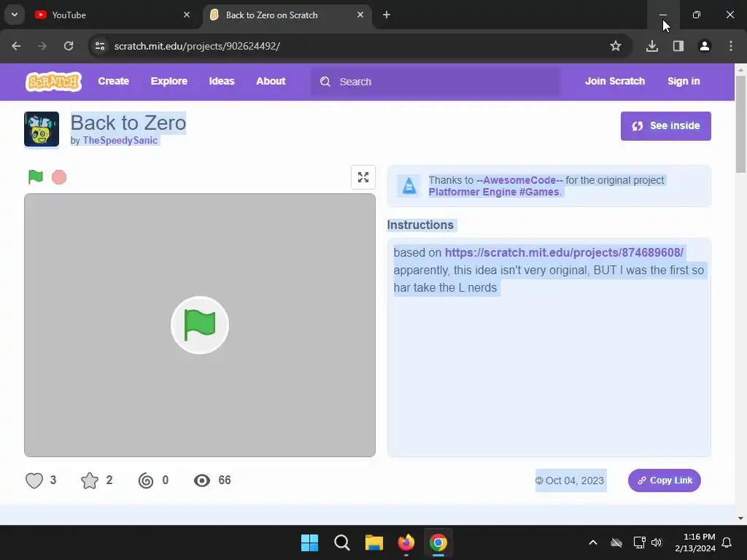
Task: Love this project with the heart icon
Action: (x=34, y=481)
